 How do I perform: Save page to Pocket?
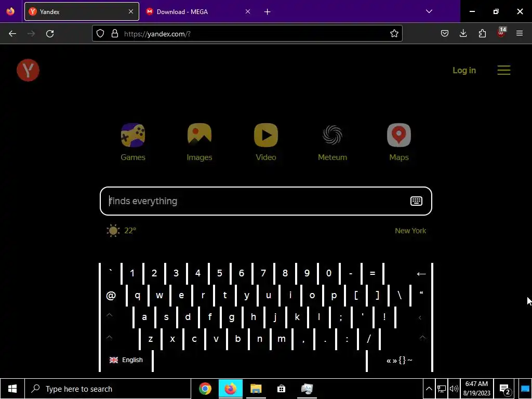(x=445, y=33)
